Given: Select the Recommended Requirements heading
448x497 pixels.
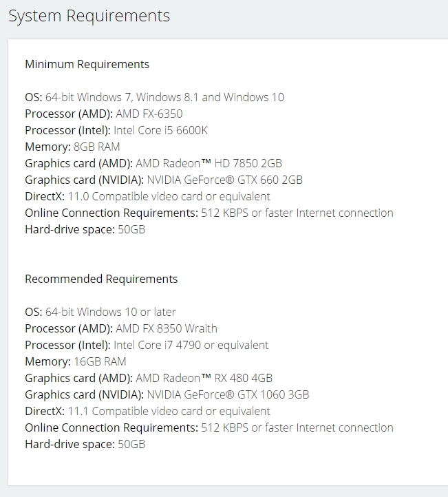Looking at the screenshot, I should (101, 279).
